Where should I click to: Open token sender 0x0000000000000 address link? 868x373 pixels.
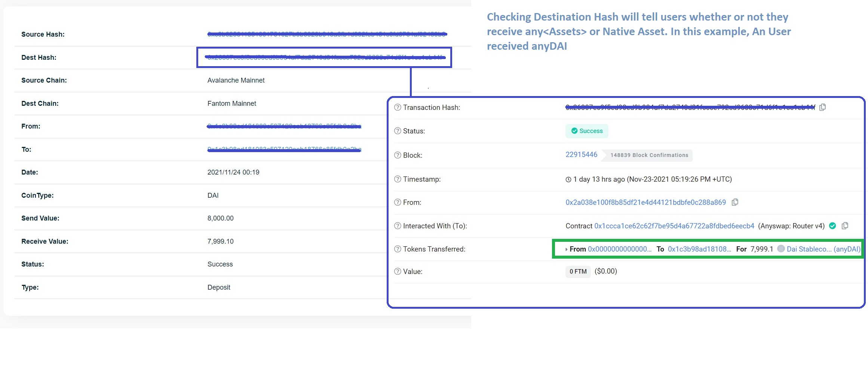tap(619, 249)
